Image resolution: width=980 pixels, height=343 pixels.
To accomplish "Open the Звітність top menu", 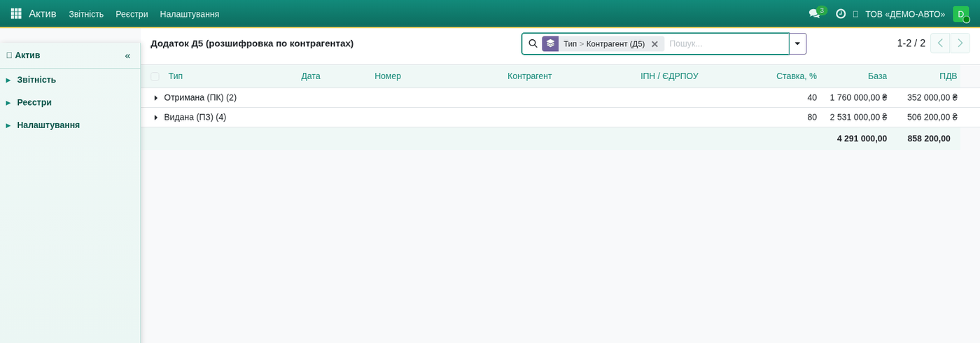I will point(86,14).
